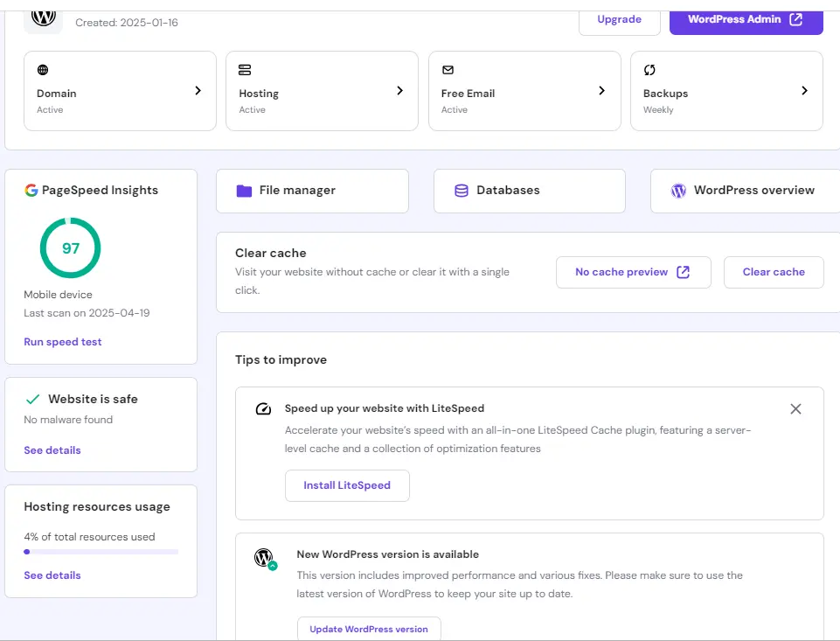Viewport: 840px width, 641px height.
Task: Click Run speed test link
Action: pos(63,342)
